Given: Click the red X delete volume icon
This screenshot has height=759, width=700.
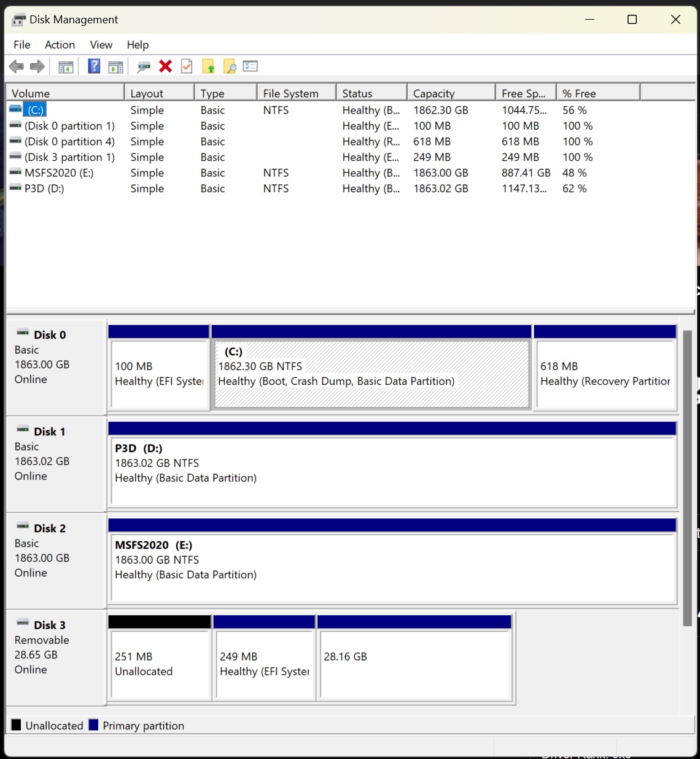Looking at the screenshot, I should 165,66.
